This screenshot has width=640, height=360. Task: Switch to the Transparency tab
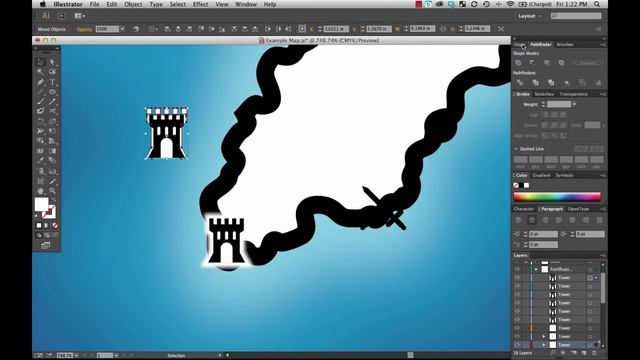(x=573, y=94)
